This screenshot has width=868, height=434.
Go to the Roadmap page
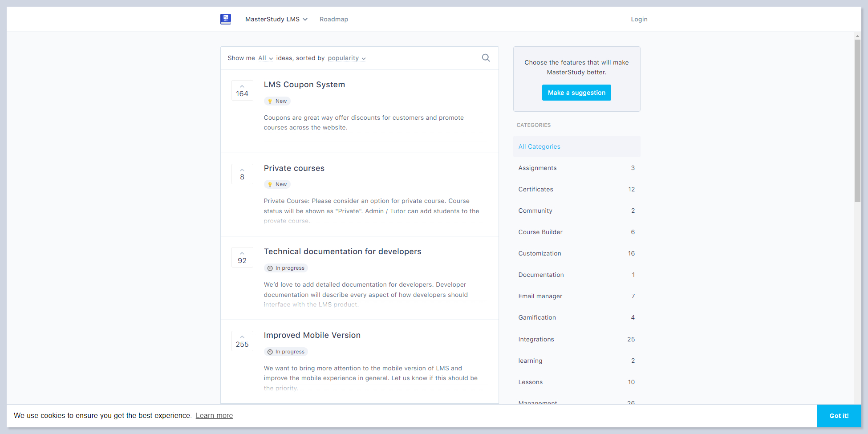[333, 19]
